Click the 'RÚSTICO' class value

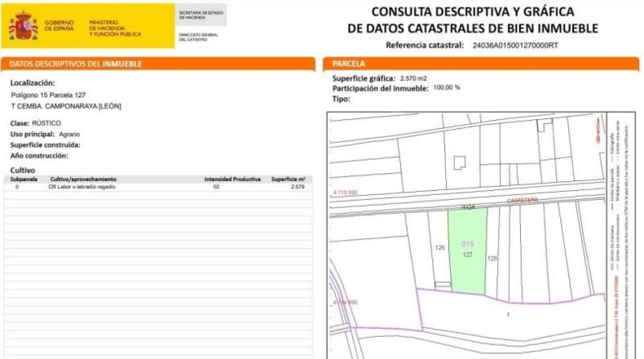[46, 123]
